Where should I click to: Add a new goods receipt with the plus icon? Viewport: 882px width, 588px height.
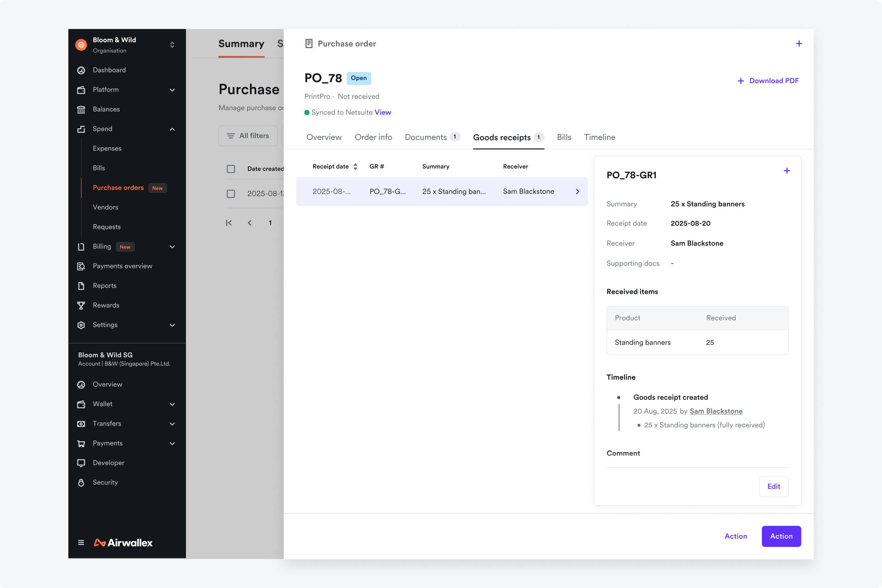click(787, 171)
